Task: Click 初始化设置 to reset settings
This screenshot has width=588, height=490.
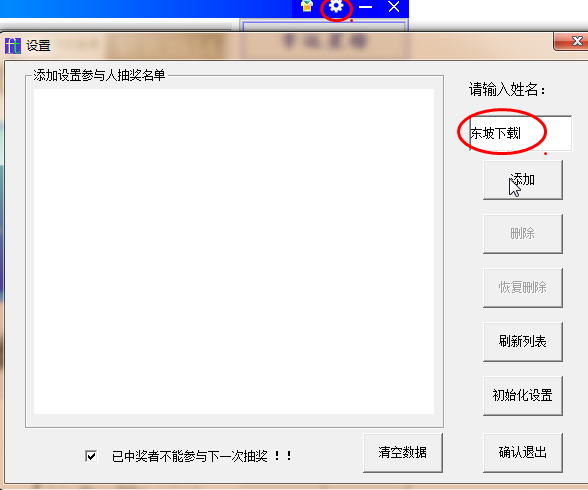Action: coord(523,396)
